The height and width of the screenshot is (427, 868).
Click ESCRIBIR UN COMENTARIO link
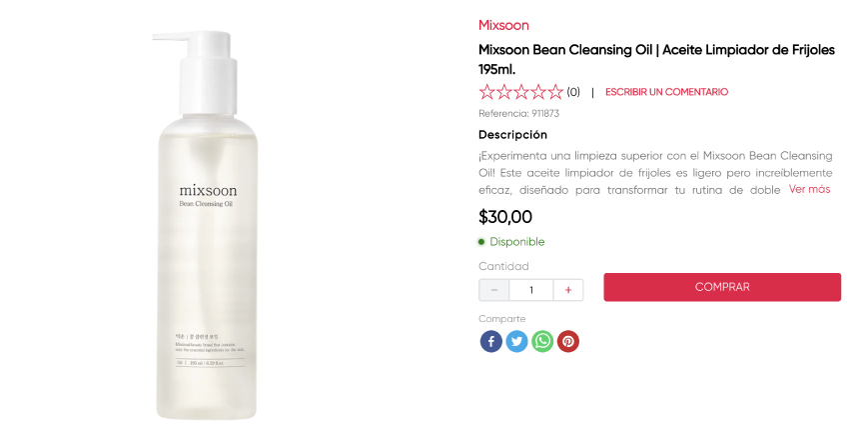pyautogui.click(x=666, y=92)
